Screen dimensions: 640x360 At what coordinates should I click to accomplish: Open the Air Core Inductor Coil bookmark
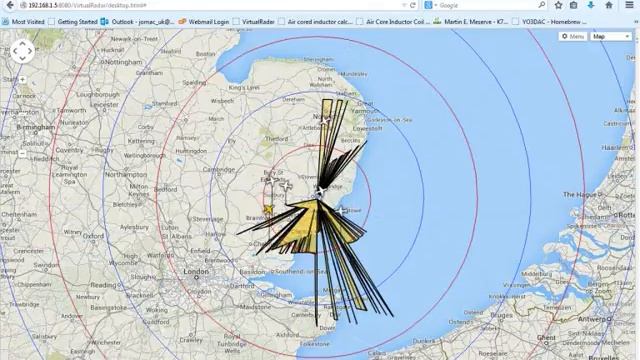pyautogui.click(x=393, y=22)
